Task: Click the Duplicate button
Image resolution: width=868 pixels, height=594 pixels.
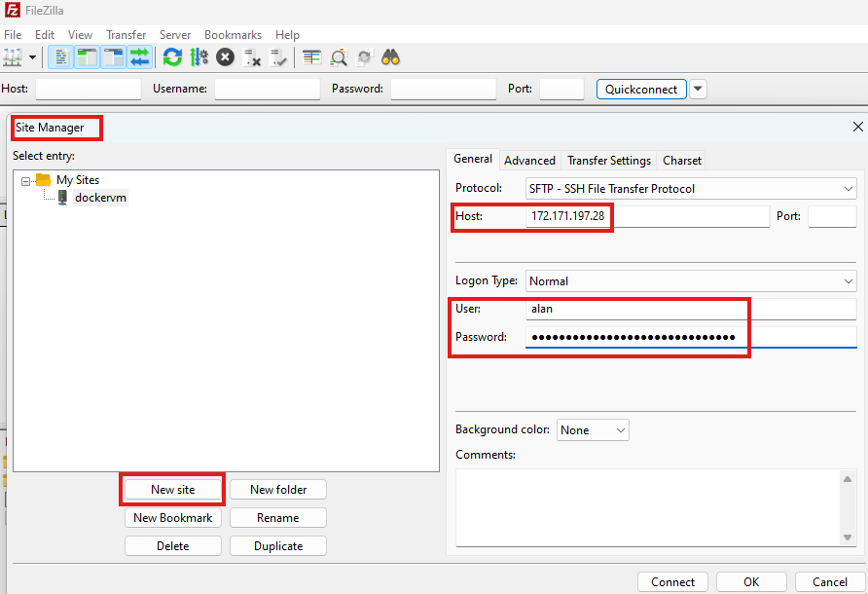Action: (278, 545)
